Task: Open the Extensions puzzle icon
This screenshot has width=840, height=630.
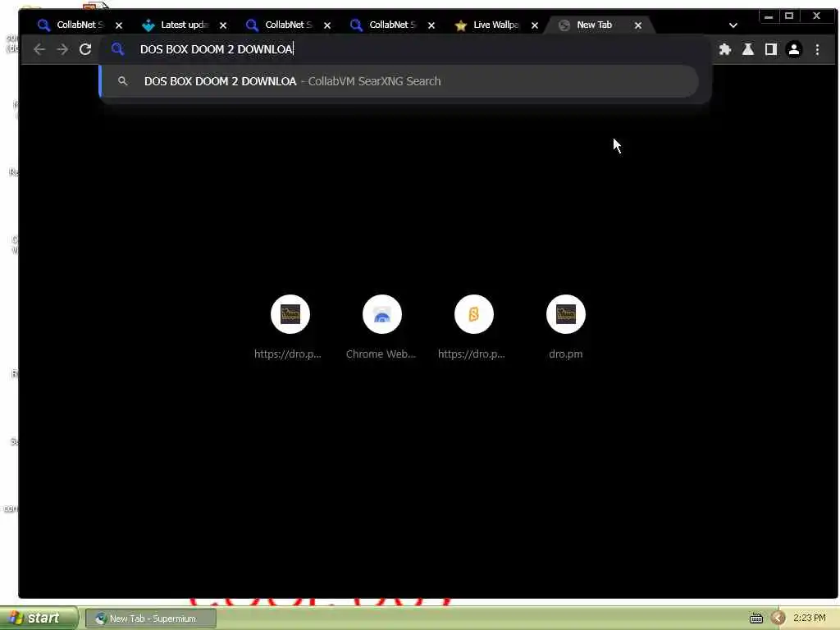Action: tap(725, 49)
